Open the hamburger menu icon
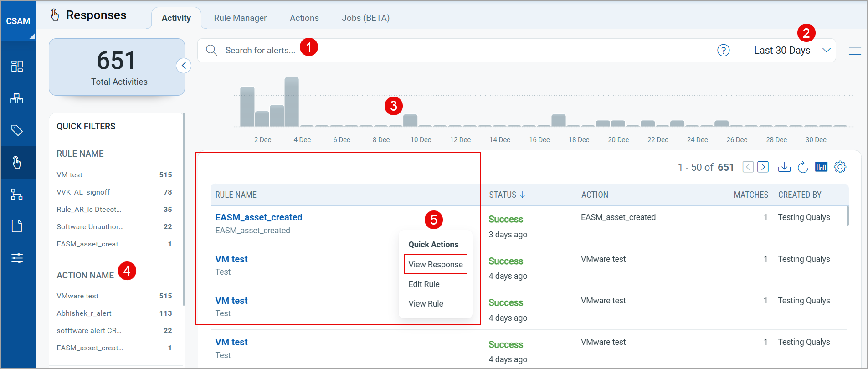The width and height of the screenshot is (868, 369). click(855, 51)
